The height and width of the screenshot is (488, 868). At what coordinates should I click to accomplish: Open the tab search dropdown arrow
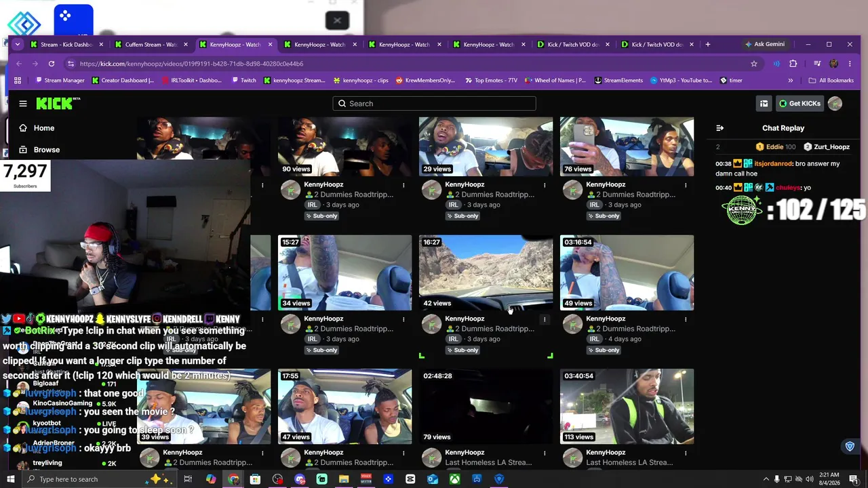tap(18, 45)
